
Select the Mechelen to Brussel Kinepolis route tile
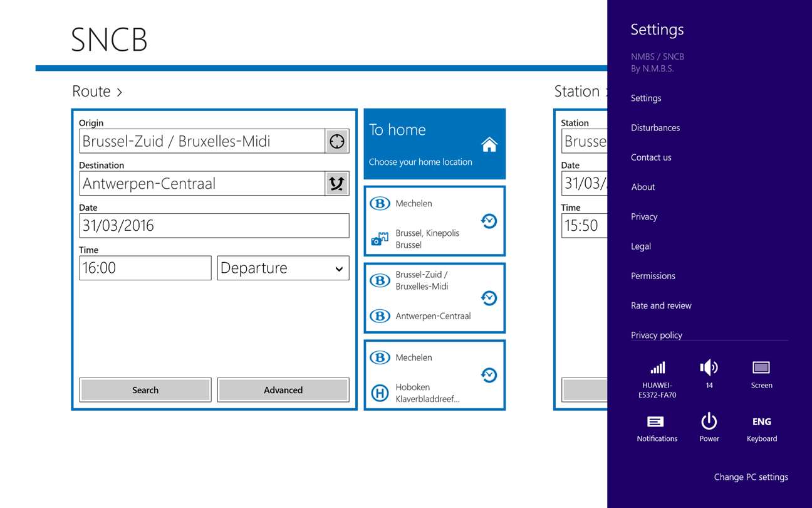tap(435, 221)
